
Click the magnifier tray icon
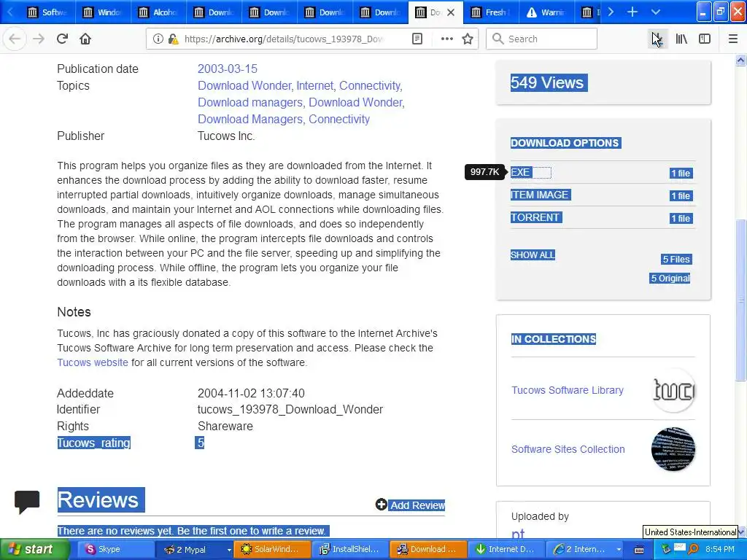pyautogui.click(x=693, y=550)
